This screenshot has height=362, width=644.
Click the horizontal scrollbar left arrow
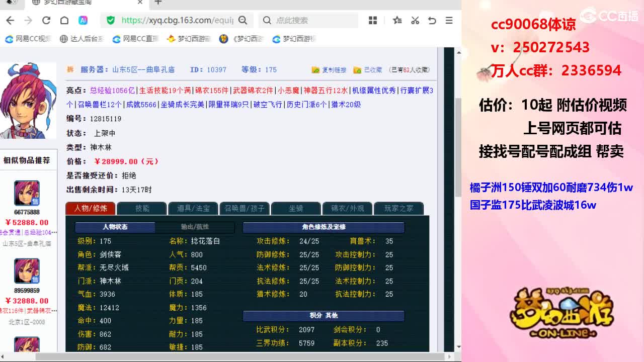[x=3, y=356]
